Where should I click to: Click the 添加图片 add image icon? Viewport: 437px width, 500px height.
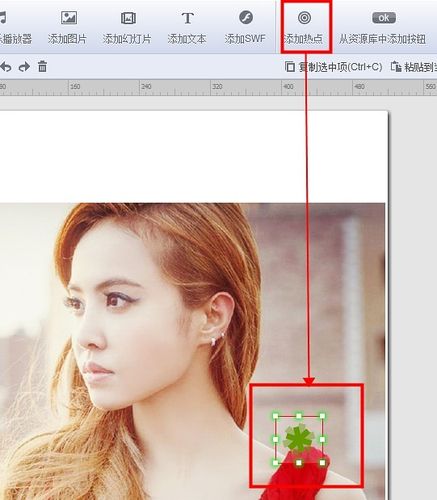69,18
